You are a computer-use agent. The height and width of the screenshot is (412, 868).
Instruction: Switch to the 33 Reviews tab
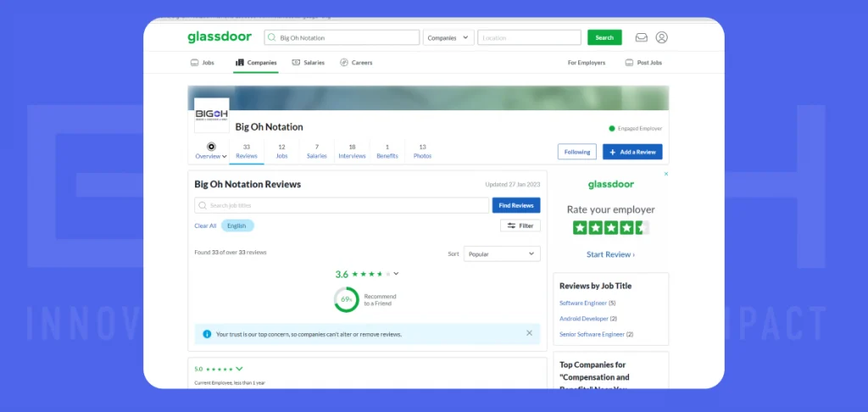[x=247, y=151]
